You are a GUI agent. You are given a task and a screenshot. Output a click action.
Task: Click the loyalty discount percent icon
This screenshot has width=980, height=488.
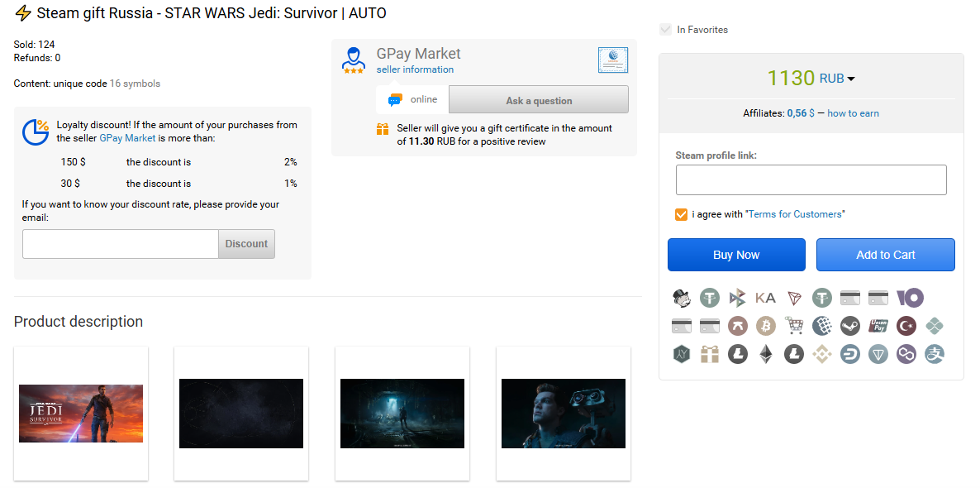coord(36,132)
